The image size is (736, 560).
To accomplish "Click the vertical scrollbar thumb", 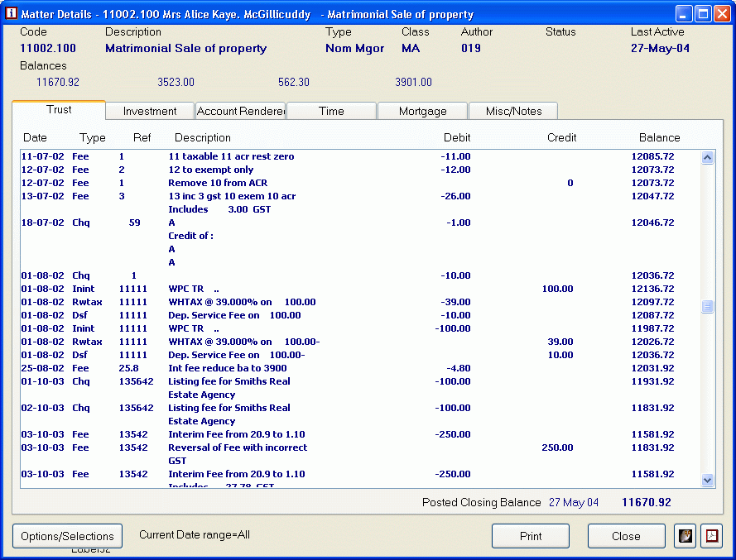I will pyautogui.click(x=707, y=307).
